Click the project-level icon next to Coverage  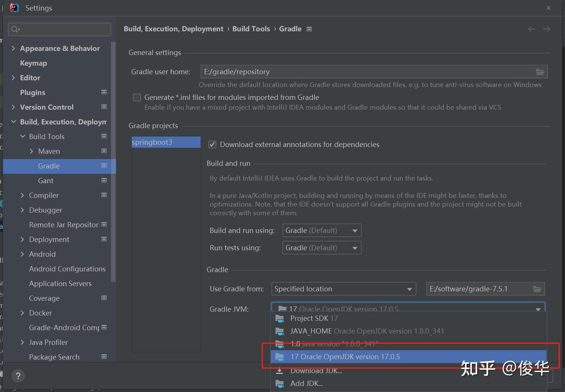pyautogui.click(x=104, y=298)
